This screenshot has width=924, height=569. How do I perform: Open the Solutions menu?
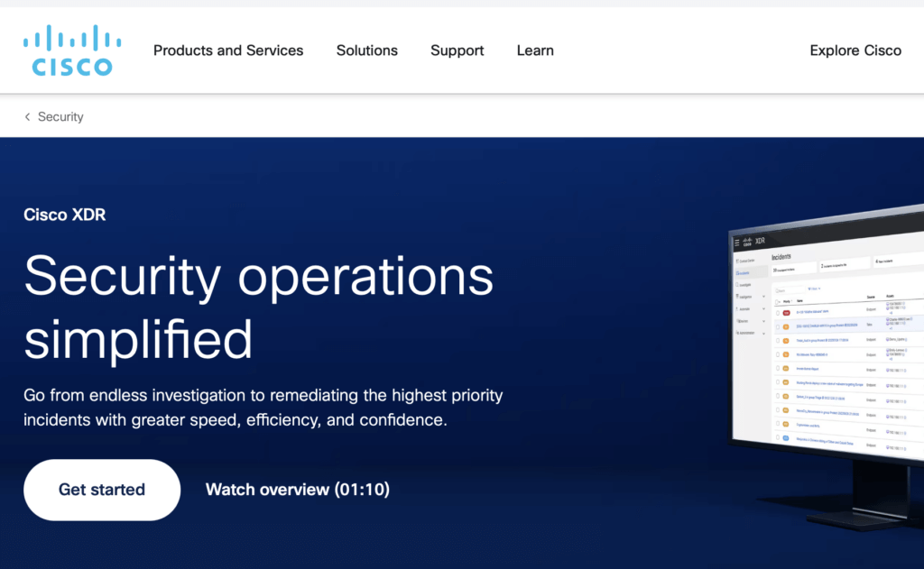[366, 50]
